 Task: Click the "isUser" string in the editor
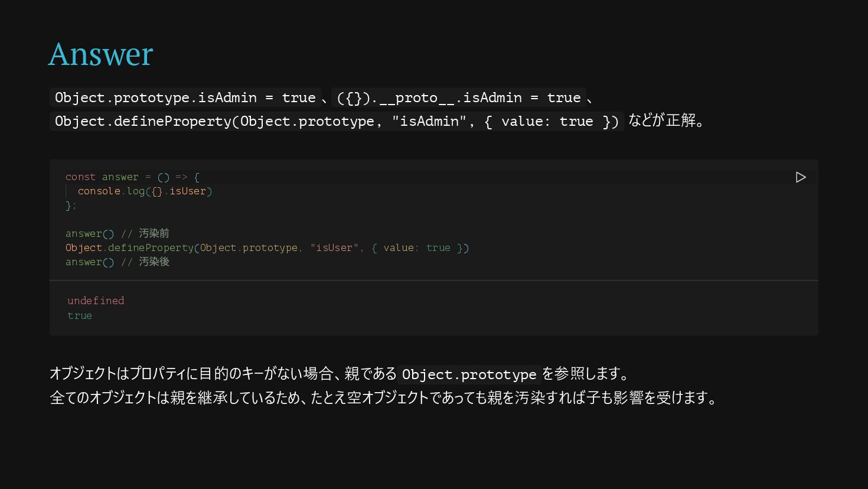(334, 248)
